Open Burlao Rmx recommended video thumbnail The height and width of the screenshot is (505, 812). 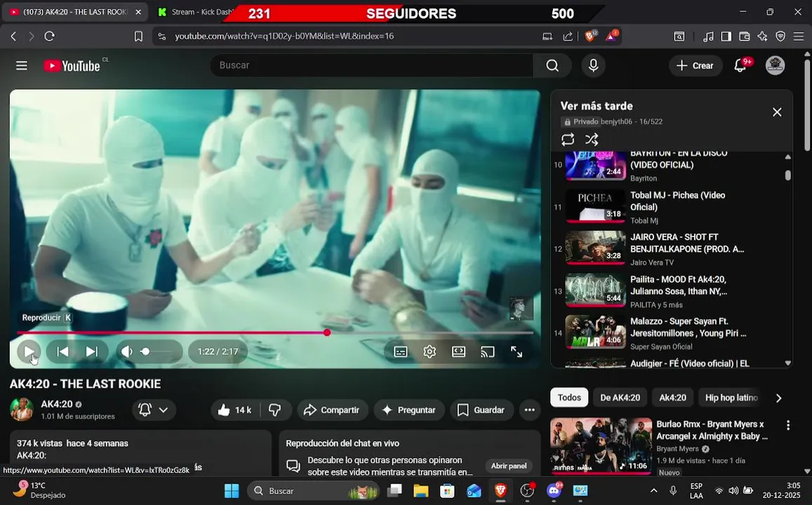click(601, 445)
